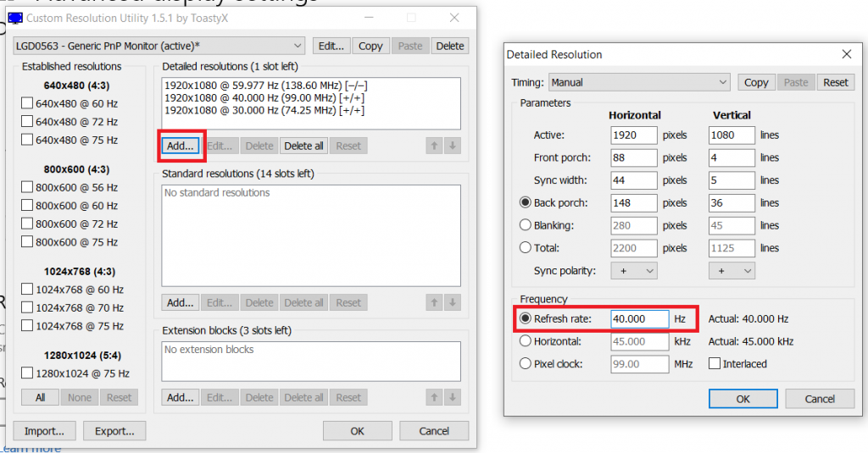Open the horizontal sync polarity dropdown

[633, 271]
